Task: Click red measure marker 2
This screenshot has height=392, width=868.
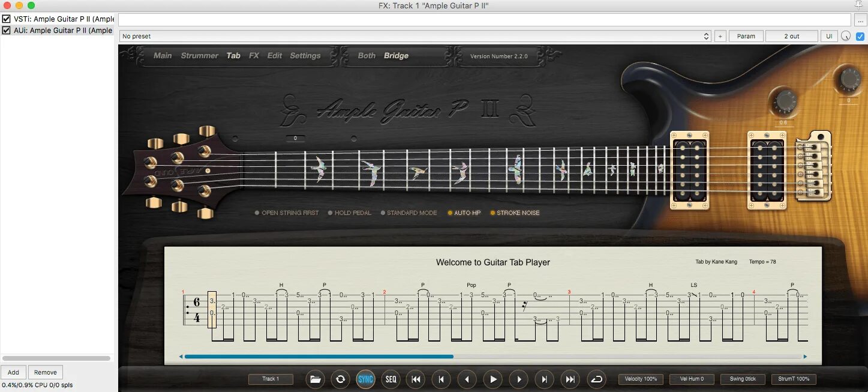Action: point(385,292)
